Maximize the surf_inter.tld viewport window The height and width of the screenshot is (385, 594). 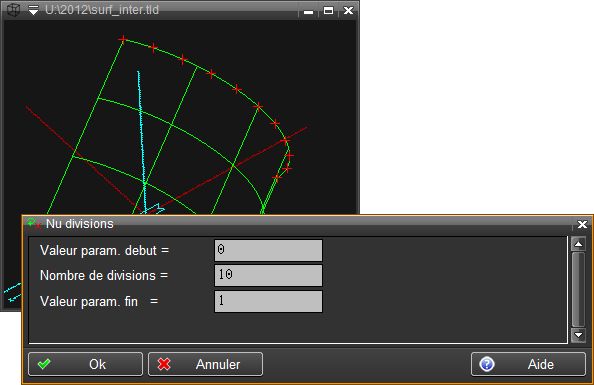pos(328,11)
